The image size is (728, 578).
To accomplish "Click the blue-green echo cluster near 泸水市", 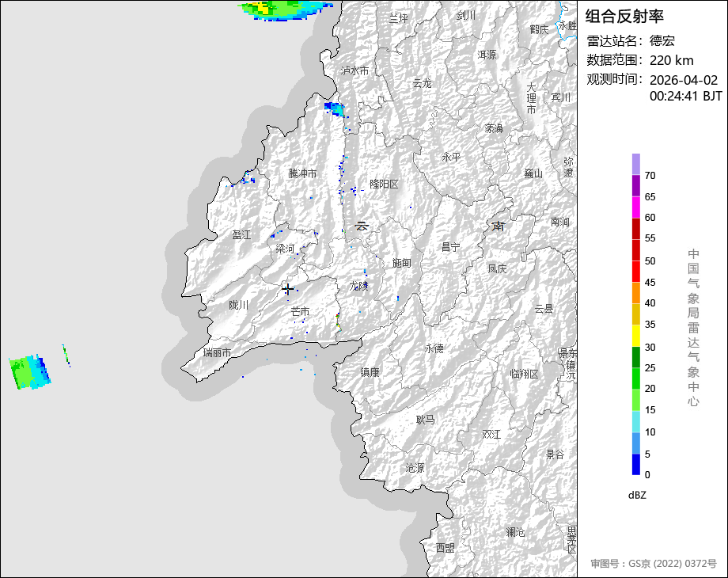I will pos(335,109).
